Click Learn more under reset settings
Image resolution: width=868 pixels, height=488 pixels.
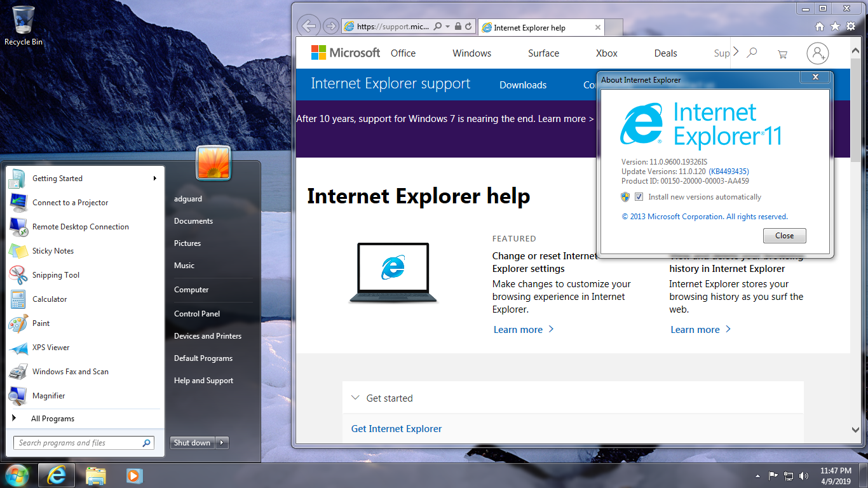click(x=524, y=330)
